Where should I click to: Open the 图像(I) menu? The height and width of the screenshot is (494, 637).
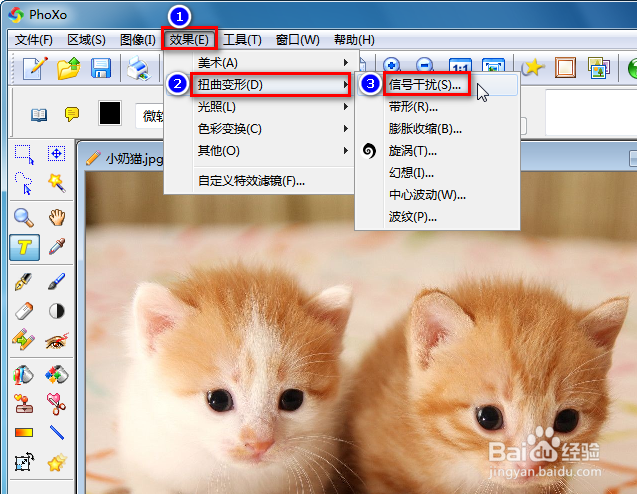pos(138,40)
